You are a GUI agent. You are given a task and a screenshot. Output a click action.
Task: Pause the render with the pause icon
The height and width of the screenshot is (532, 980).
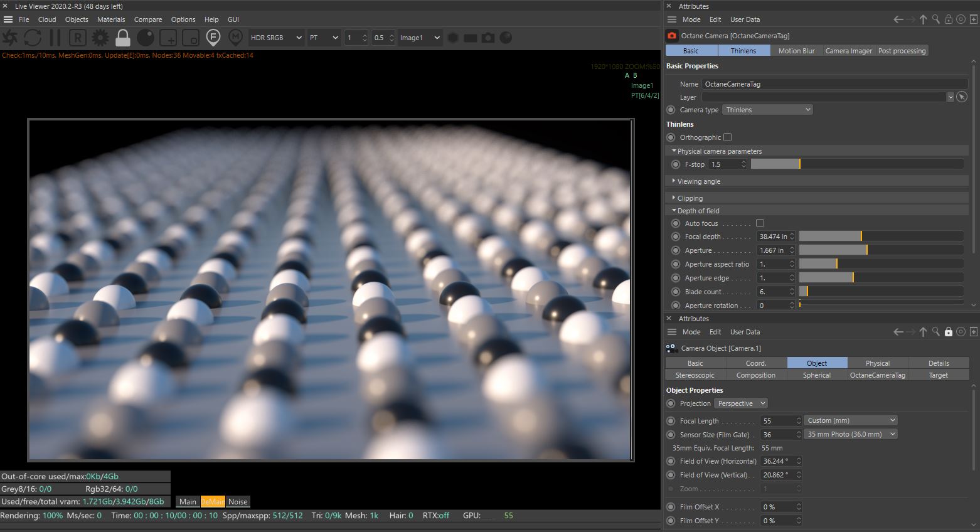point(55,38)
